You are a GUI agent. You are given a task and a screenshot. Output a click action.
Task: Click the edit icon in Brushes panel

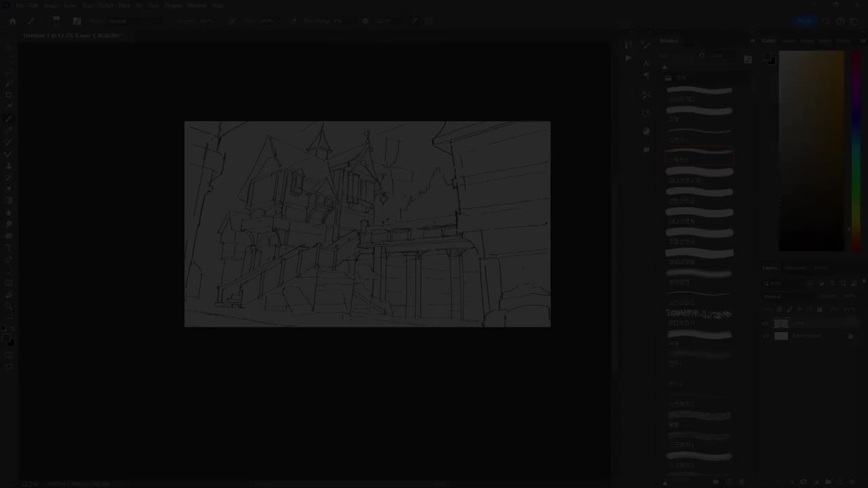pos(747,59)
